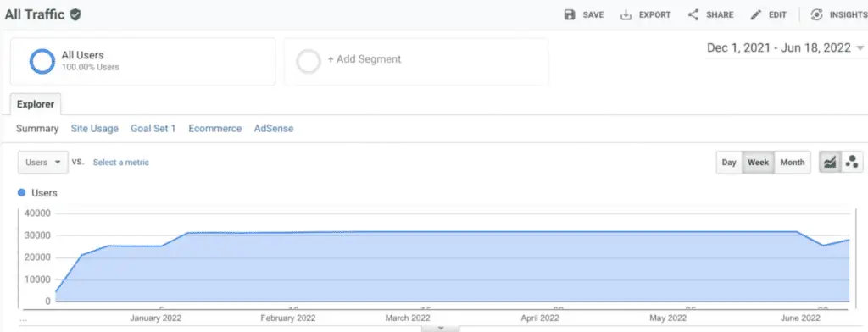Click the Export download icon
The image size is (868, 332).
[x=626, y=15]
